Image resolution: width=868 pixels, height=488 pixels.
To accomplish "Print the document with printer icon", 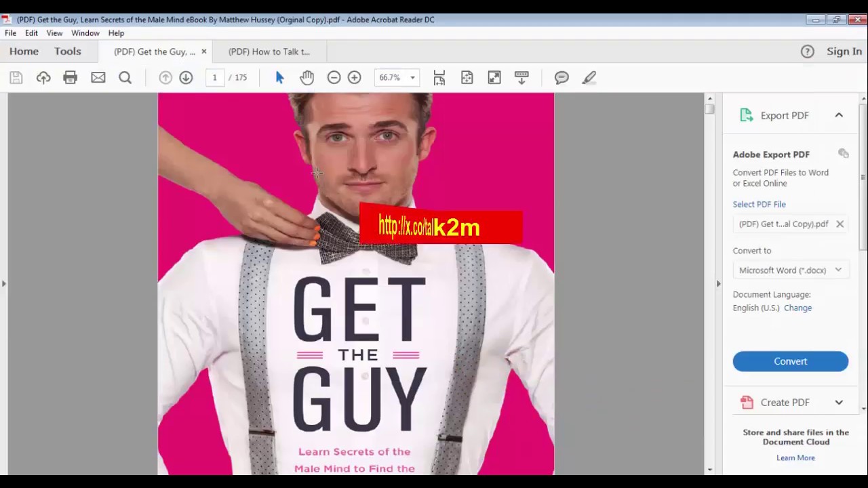I will [71, 78].
